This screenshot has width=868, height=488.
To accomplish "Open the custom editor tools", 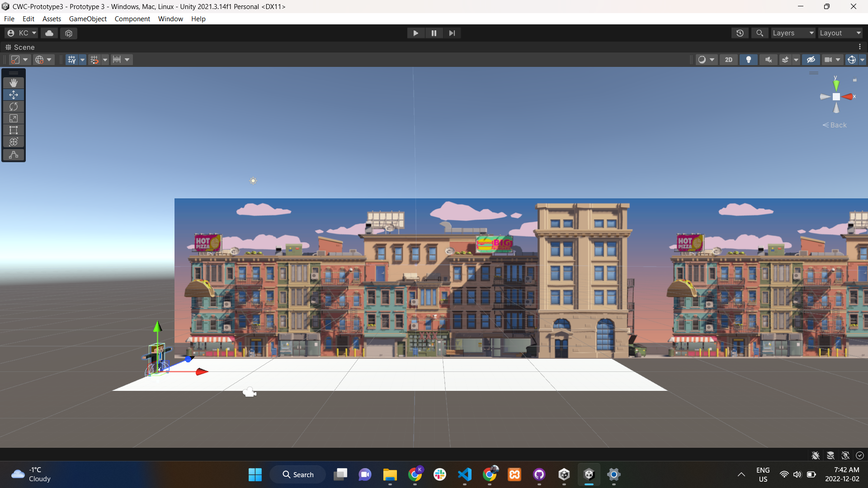I will [x=14, y=155].
